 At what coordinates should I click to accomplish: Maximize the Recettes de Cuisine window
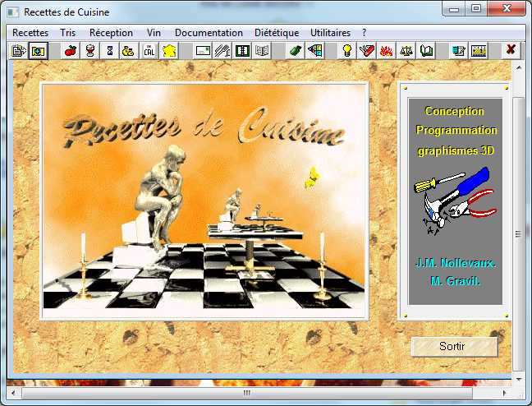coord(476,9)
